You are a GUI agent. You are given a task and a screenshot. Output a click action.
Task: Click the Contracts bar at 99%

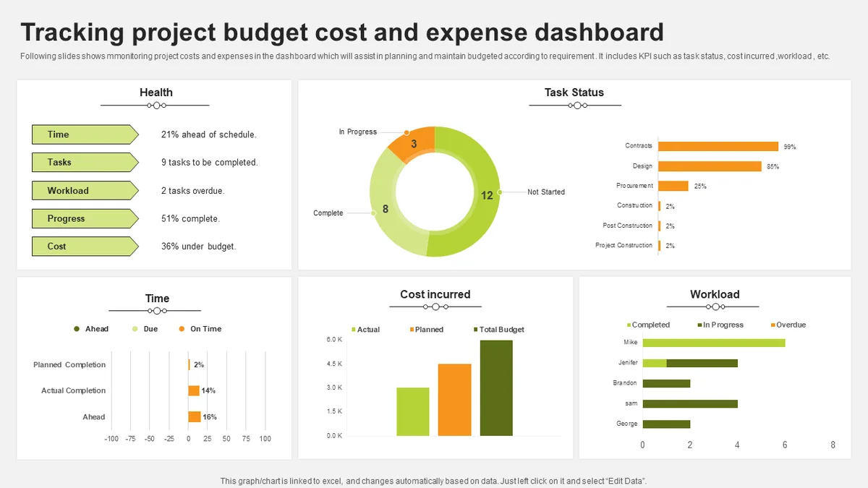pyautogui.click(x=718, y=146)
